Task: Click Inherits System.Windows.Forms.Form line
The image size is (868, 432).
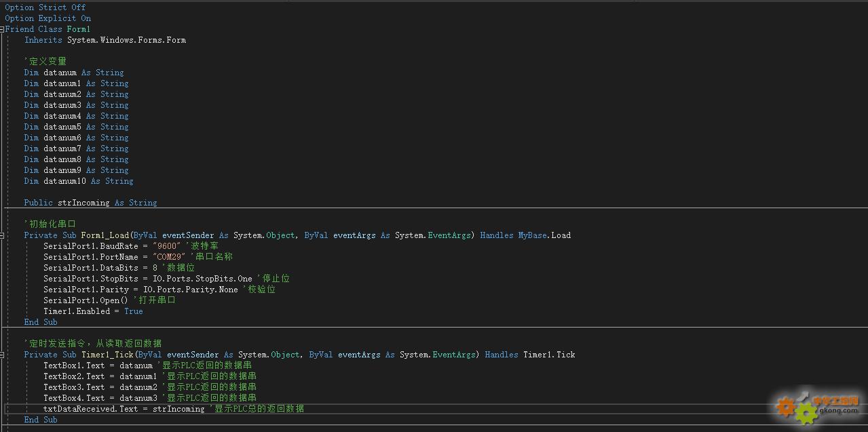Action: tap(105, 40)
